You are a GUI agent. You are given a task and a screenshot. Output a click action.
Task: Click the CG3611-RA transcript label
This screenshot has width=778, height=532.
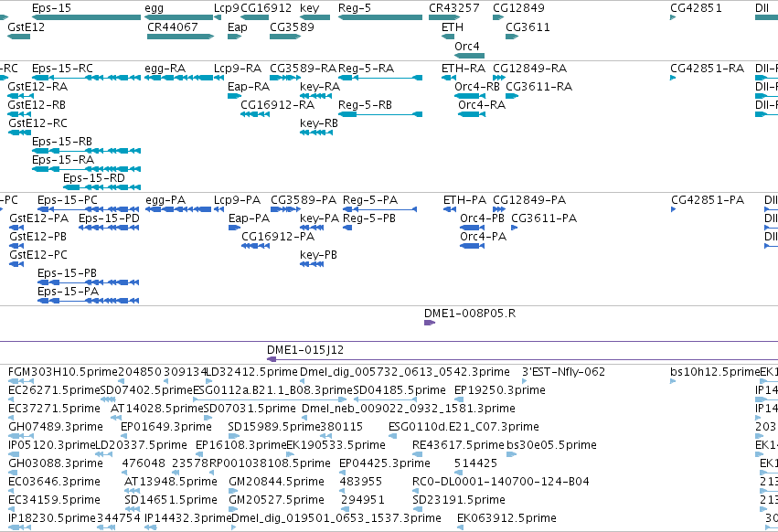538,87
